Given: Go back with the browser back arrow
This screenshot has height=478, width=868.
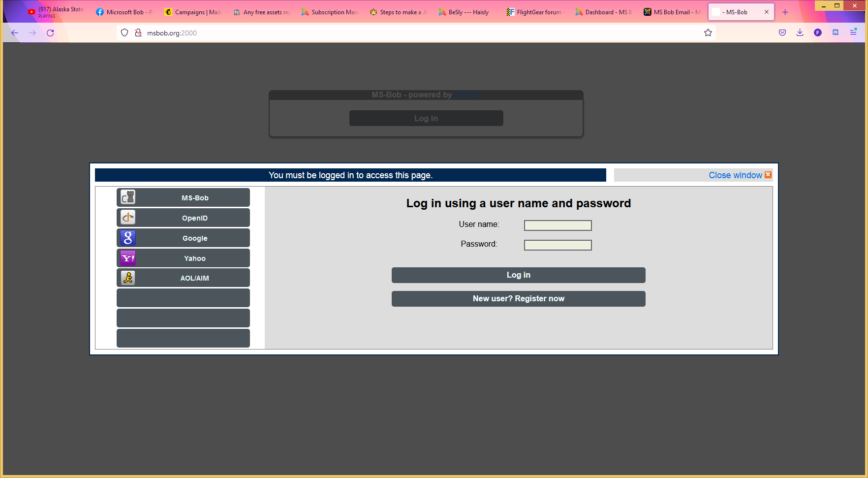Looking at the screenshot, I should 15,33.
